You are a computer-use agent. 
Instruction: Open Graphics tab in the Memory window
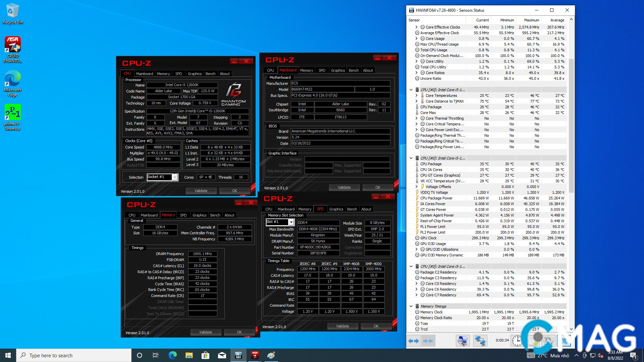[199, 215]
